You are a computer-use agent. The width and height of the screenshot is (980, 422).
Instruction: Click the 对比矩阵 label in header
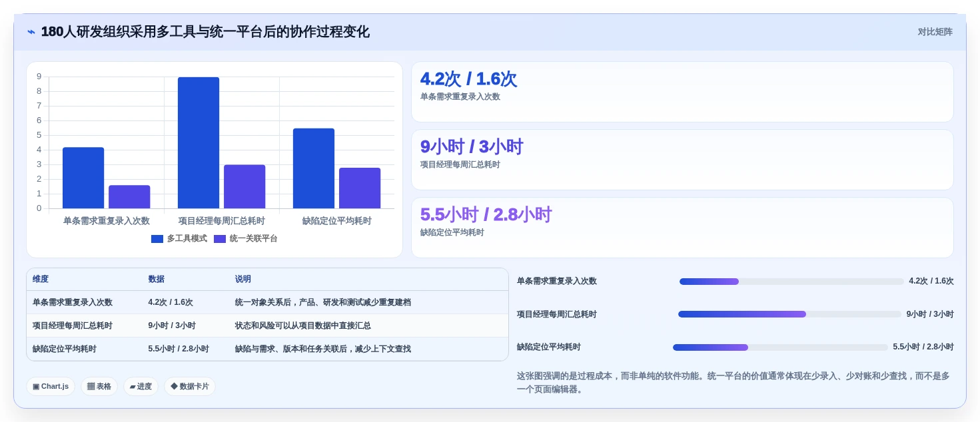[935, 32]
